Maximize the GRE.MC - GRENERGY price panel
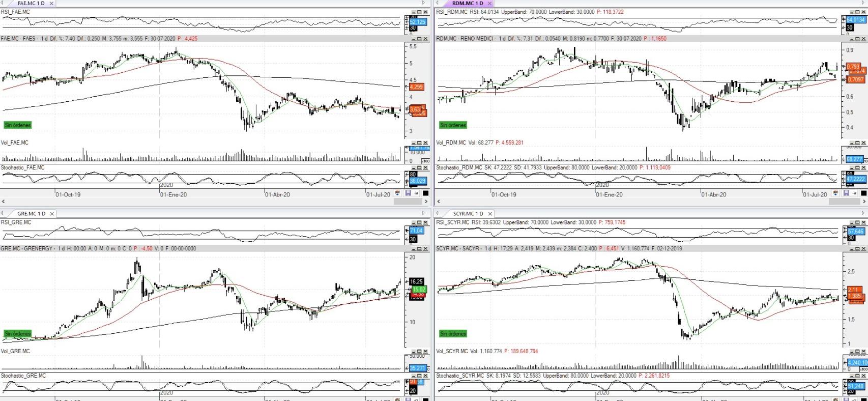868x401 pixels. coord(420,249)
